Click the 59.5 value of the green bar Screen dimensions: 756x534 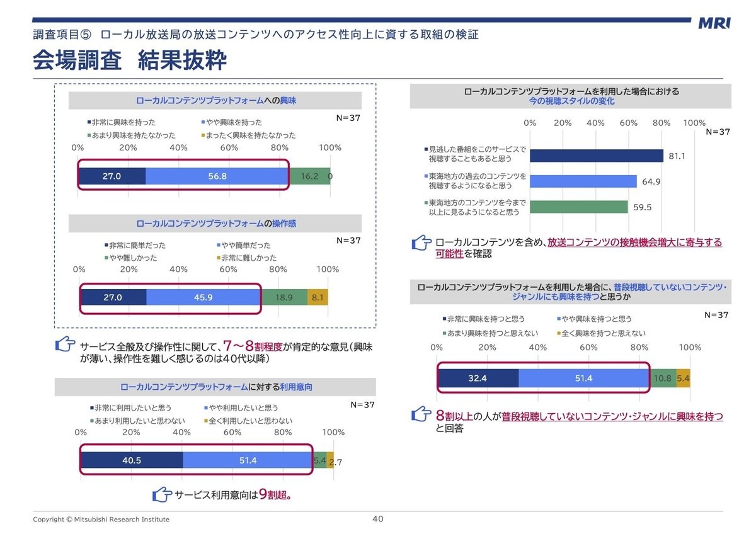click(x=642, y=207)
